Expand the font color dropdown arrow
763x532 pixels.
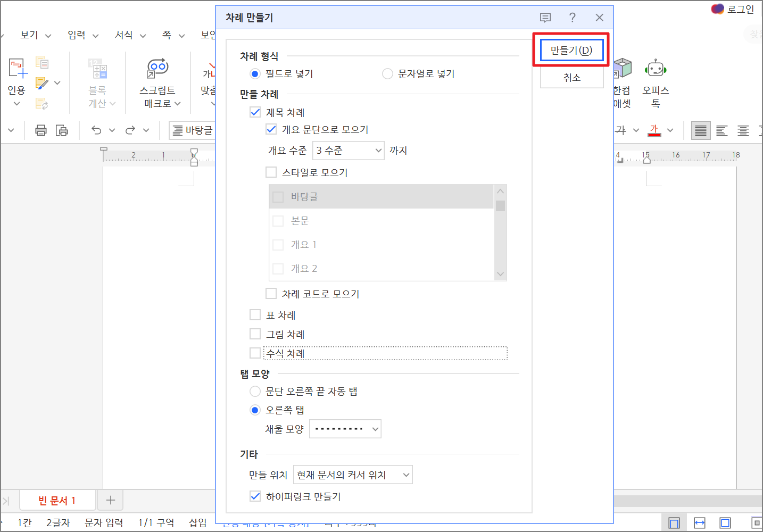click(670, 130)
